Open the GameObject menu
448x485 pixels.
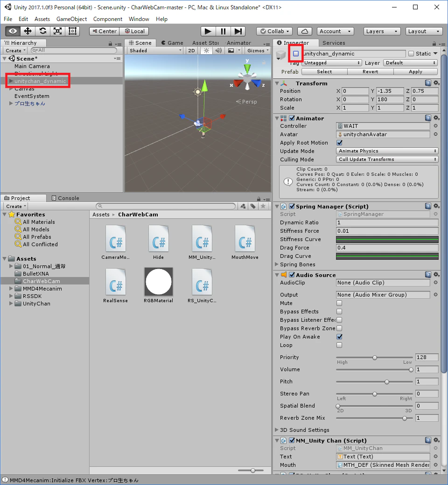71,19
